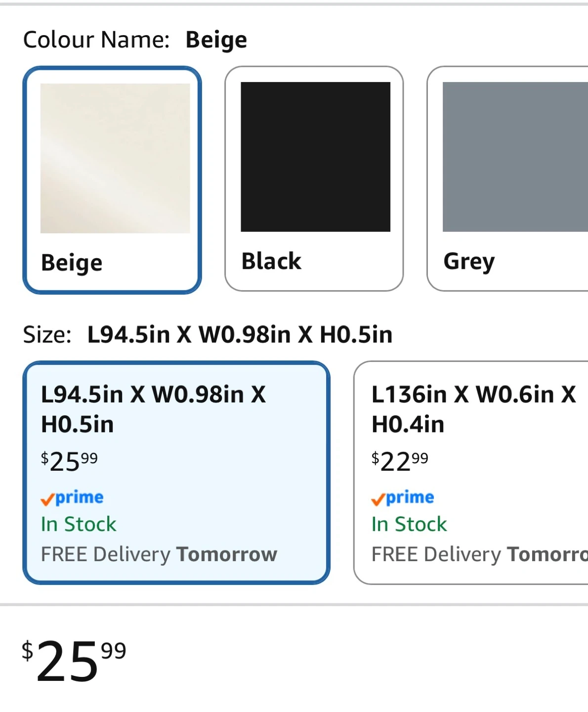Screen dimensions: 588x712
Task: Click the "Beige" label under the swatch
Action: click(x=72, y=263)
